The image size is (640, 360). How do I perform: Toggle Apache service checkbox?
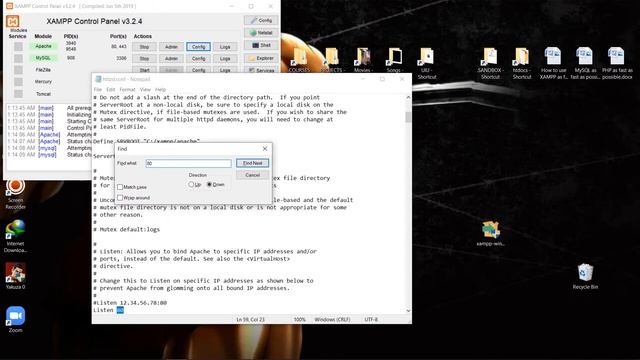pos(18,47)
